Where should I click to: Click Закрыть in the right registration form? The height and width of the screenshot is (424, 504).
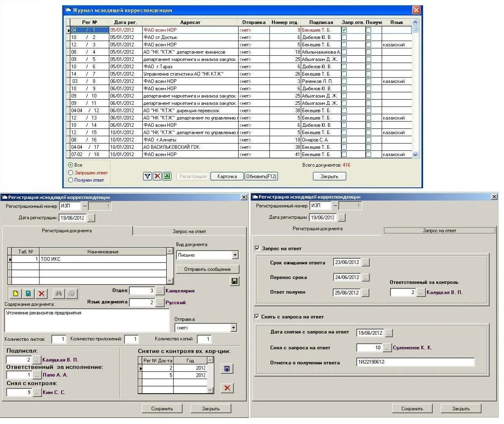461,409
